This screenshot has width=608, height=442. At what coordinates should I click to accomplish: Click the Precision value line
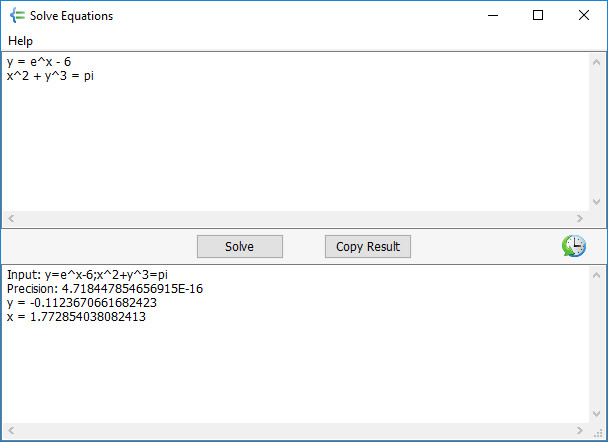[x=105, y=289]
